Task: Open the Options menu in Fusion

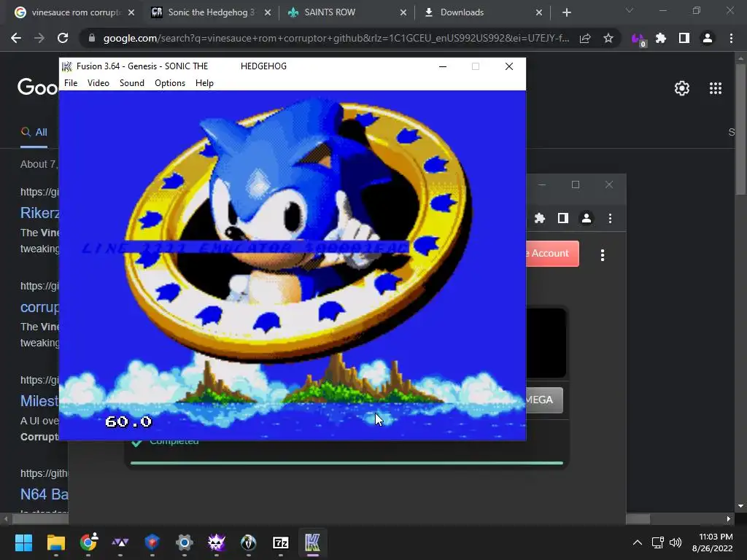Action: (170, 83)
